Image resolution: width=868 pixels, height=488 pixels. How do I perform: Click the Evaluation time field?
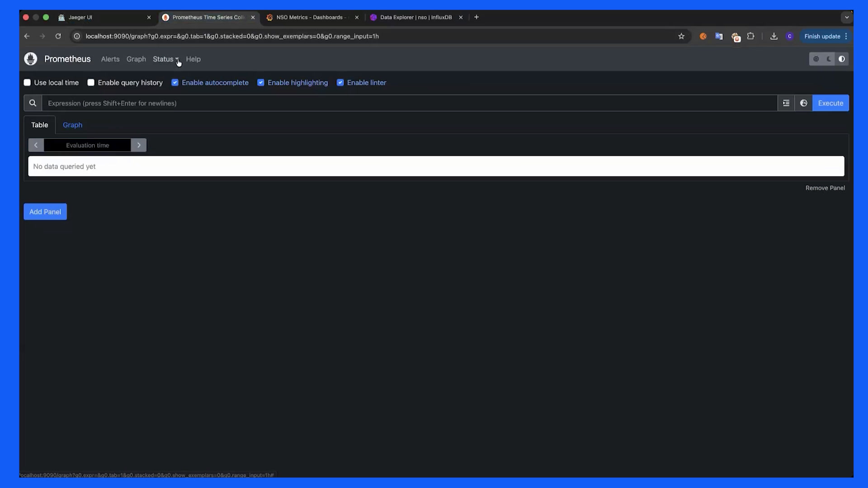pyautogui.click(x=87, y=145)
